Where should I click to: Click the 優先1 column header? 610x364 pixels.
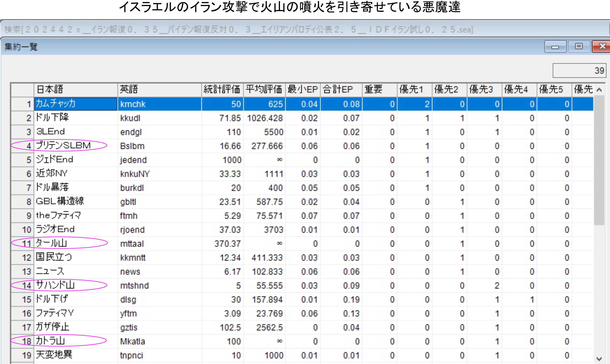(415, 90)
